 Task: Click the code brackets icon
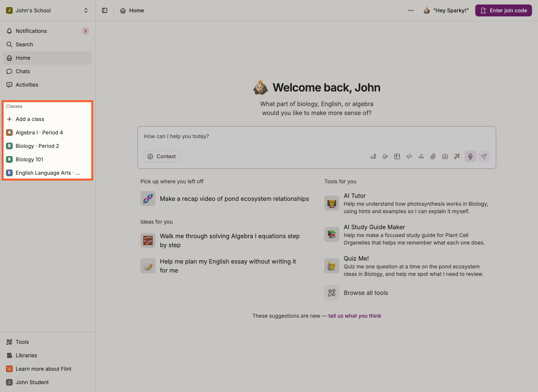click(409, 156)
